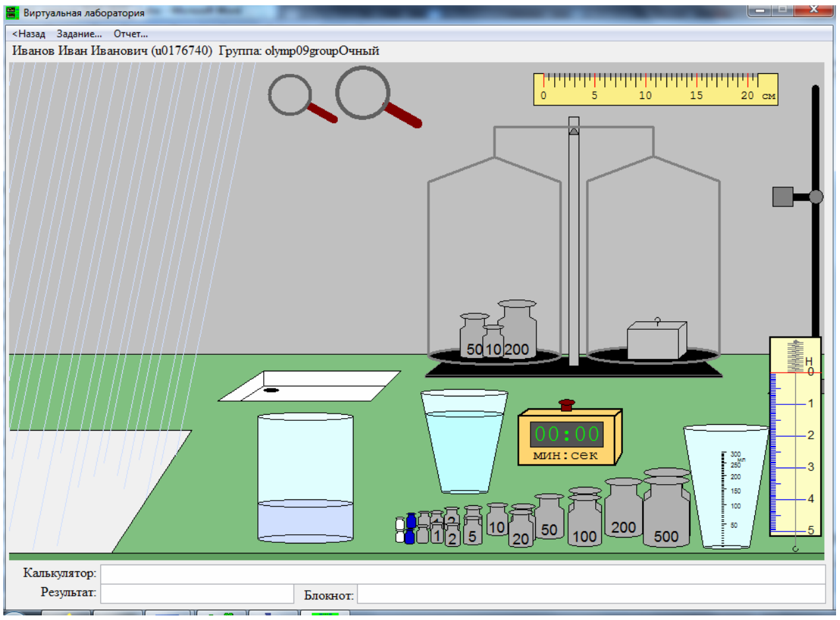Viewport: 840px width, 620px height.
Task: Click the conical cup filled with water
Action: tap(464, 441)
